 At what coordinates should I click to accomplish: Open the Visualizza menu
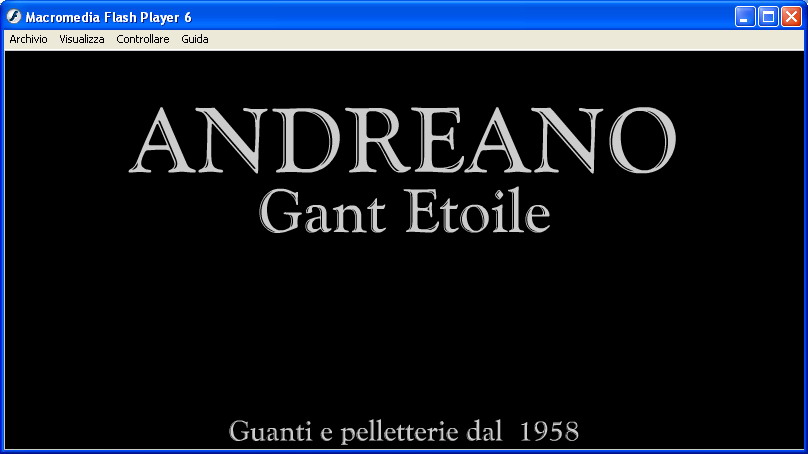[81, 39]
